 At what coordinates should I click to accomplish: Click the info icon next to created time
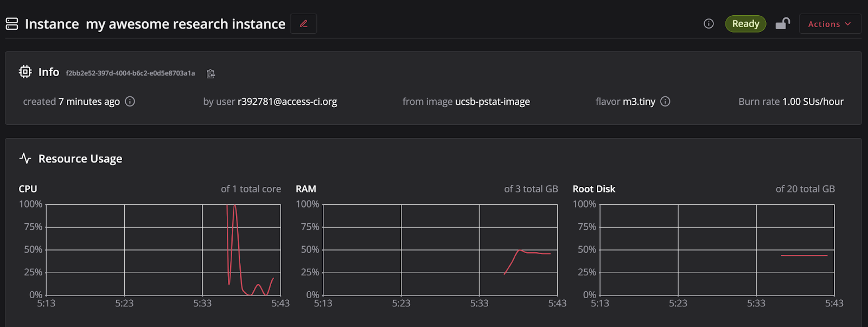click(x=130, y=102)
